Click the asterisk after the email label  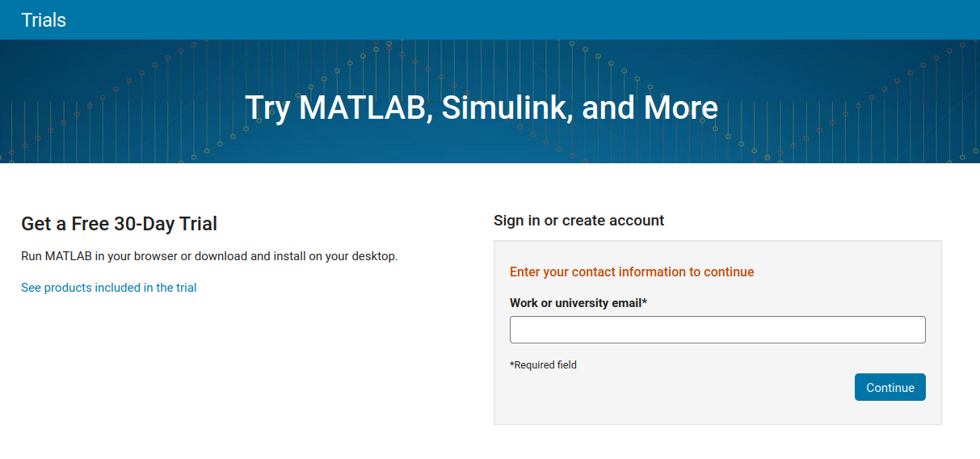tap(645, 303)
